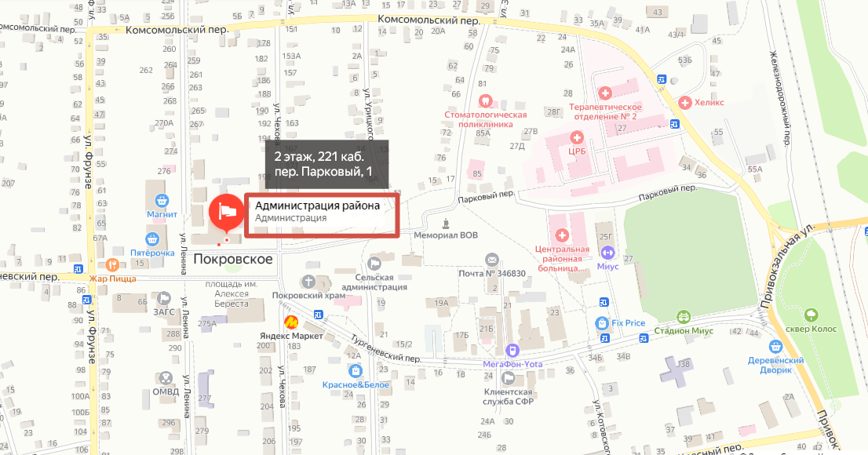Viewport: 868px width, 455px height.
Task: Click the Жар Пицца restaurant icon
Action: [x=112, y=264]
